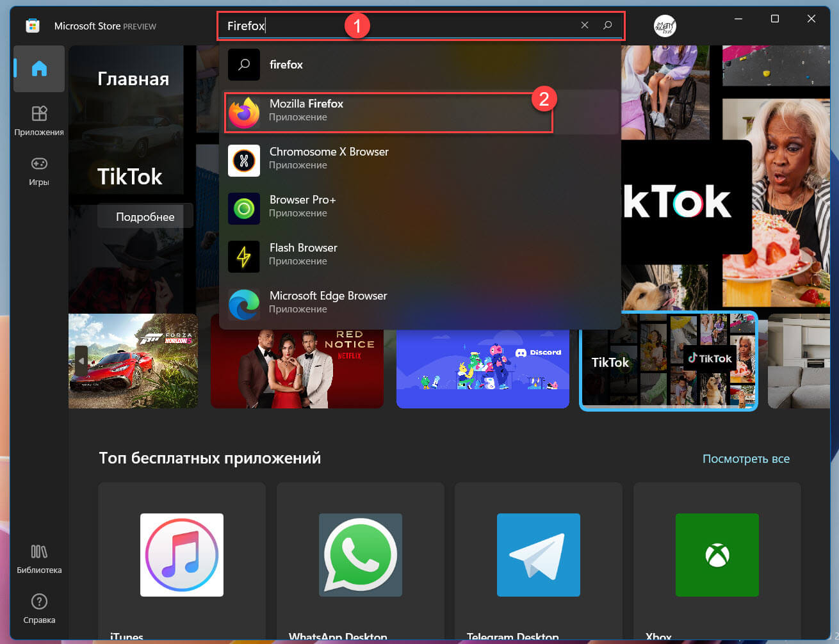Open the Приложения (Apps) sidebar section

coord(39,121)
